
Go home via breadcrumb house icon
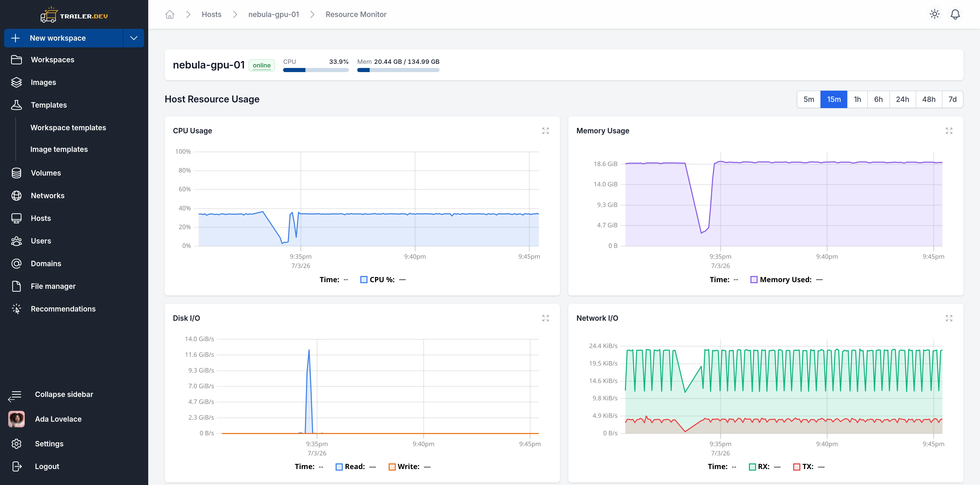pyautogui.click(x=170, y=14)
